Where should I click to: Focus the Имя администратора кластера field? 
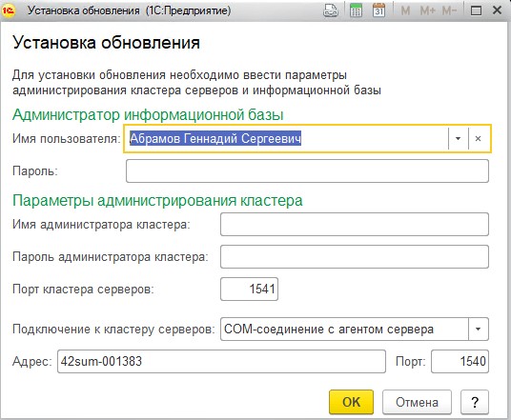point(355,225)
